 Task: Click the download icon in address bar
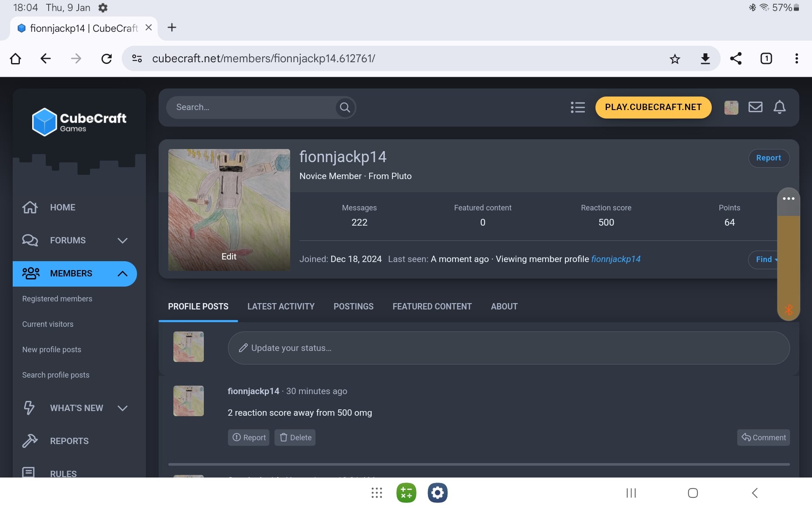coord(705,59)
